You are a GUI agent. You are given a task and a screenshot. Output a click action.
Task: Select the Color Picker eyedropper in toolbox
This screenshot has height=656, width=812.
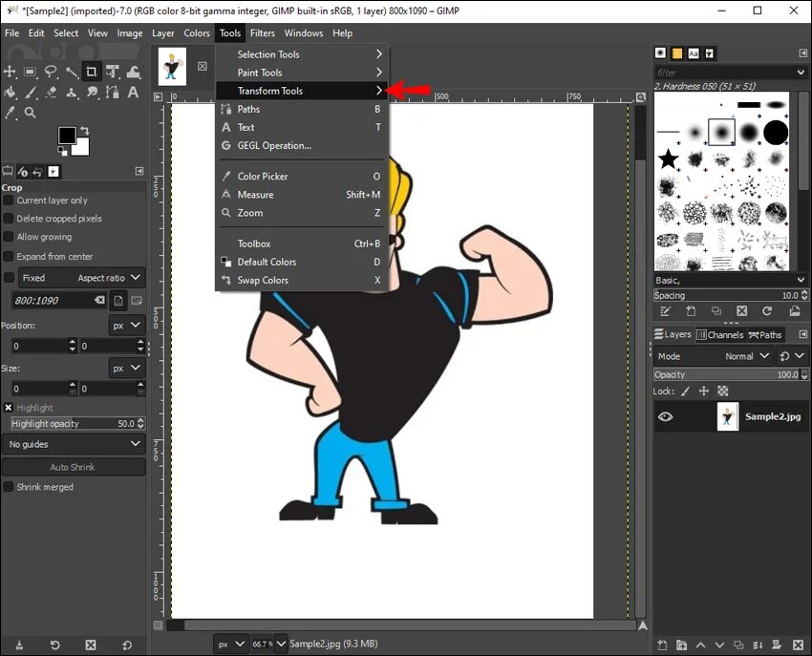pos(10,113)
